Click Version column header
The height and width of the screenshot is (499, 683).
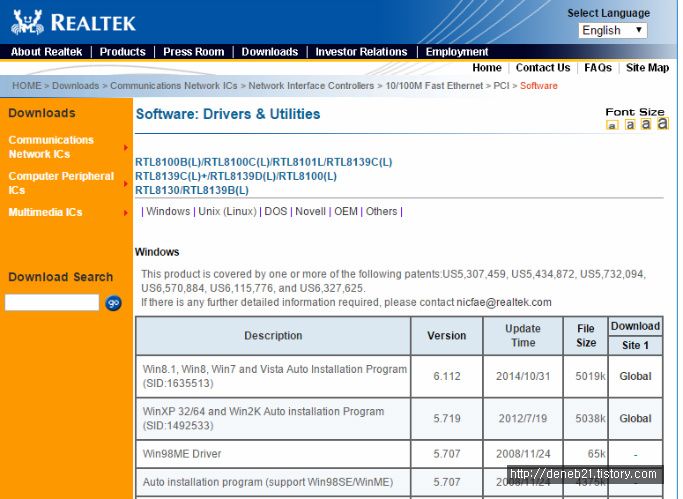pos(447,336)
